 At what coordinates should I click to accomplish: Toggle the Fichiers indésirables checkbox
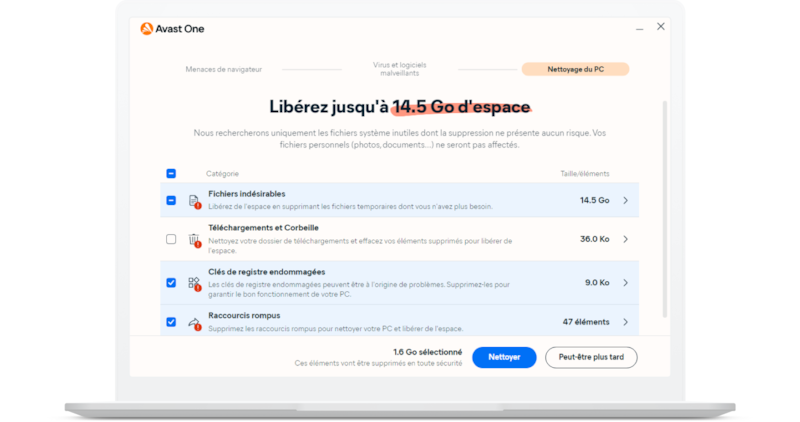[171, 201]
